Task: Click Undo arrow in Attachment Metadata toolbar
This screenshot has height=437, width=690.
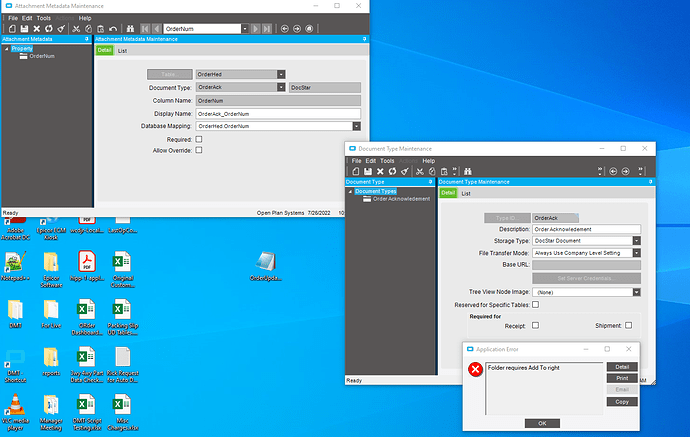Action: [x=113, y=29]
